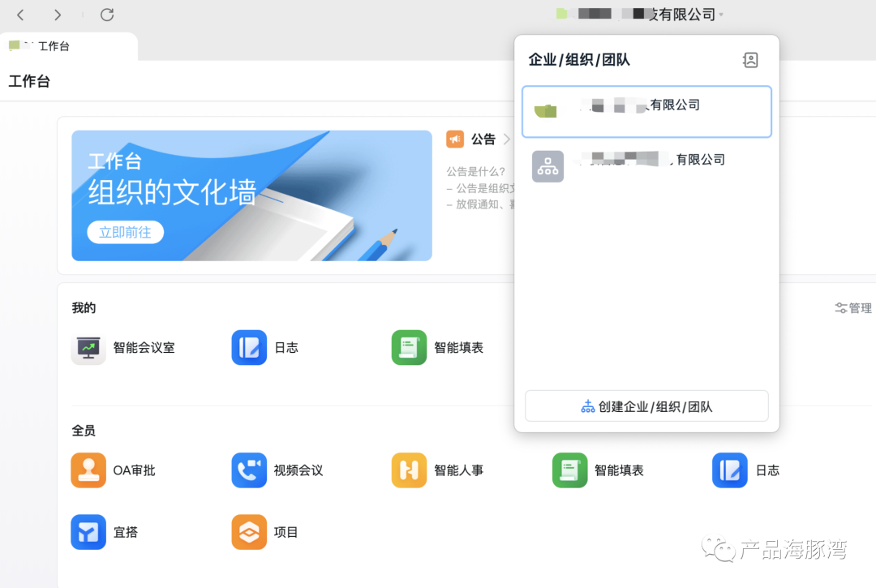Launch the OA审批 app icon
The width and height of the screenshot is (876, 588).
tap(88, 470)
